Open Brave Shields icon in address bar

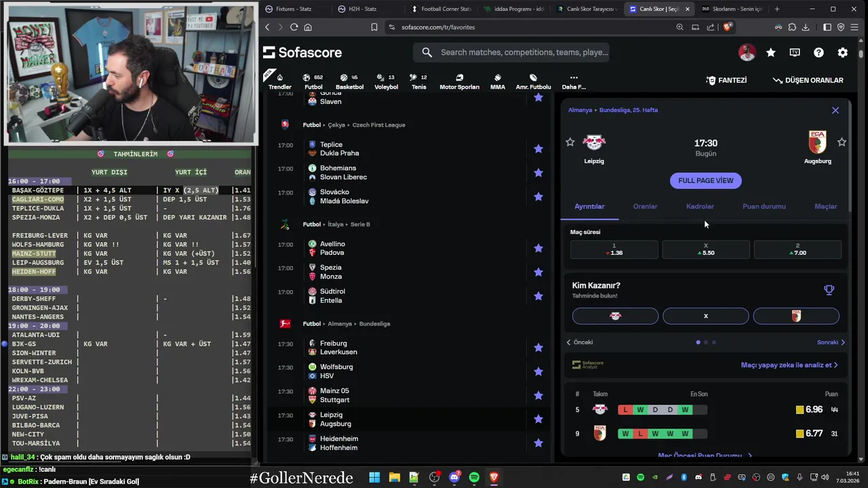tap(727, 27)
